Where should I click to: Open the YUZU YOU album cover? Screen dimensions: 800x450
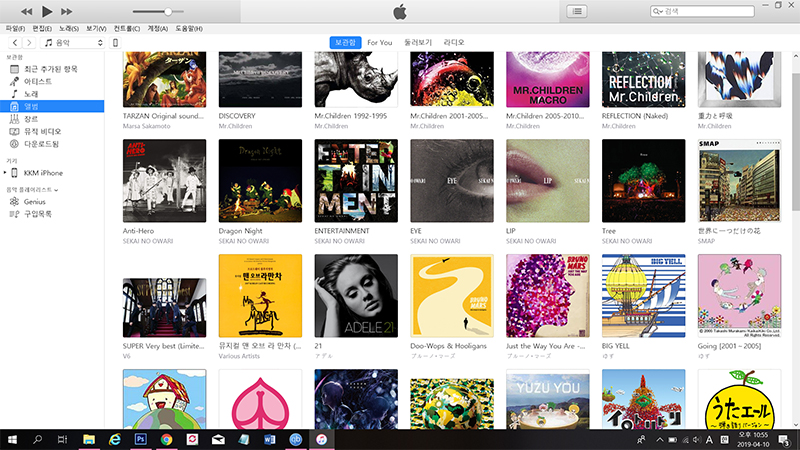point(548,403)
